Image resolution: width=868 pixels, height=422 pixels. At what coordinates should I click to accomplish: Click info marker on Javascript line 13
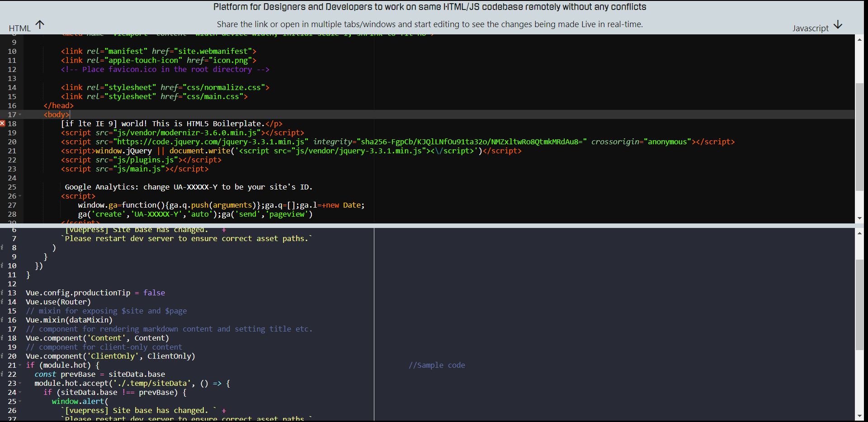pos(2,293)
